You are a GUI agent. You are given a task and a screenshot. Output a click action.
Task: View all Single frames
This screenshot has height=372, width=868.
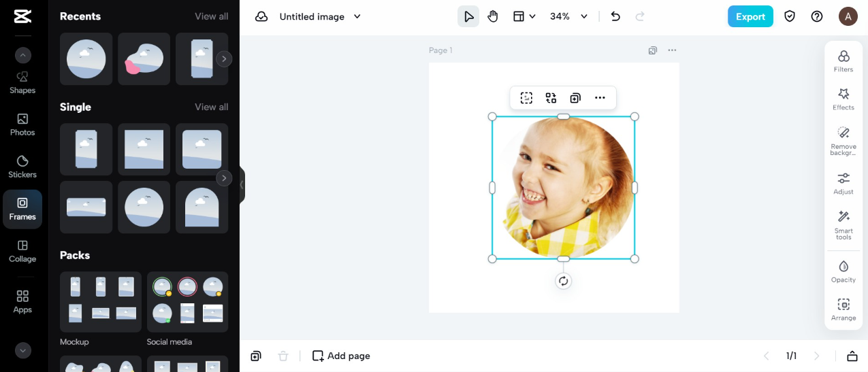[x=211, y=107]
